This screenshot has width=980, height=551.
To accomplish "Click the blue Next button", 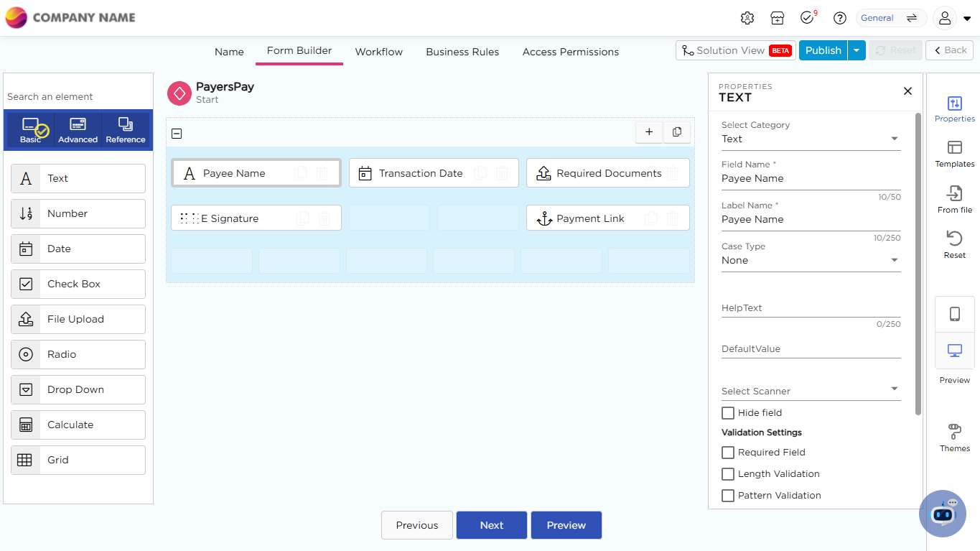I will 492,525.
